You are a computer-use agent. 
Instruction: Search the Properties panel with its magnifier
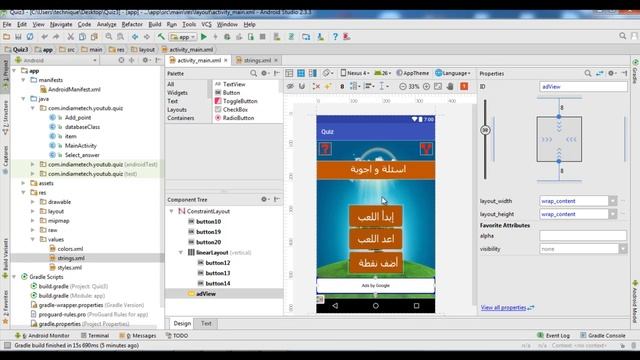click(x=588, y=73)
